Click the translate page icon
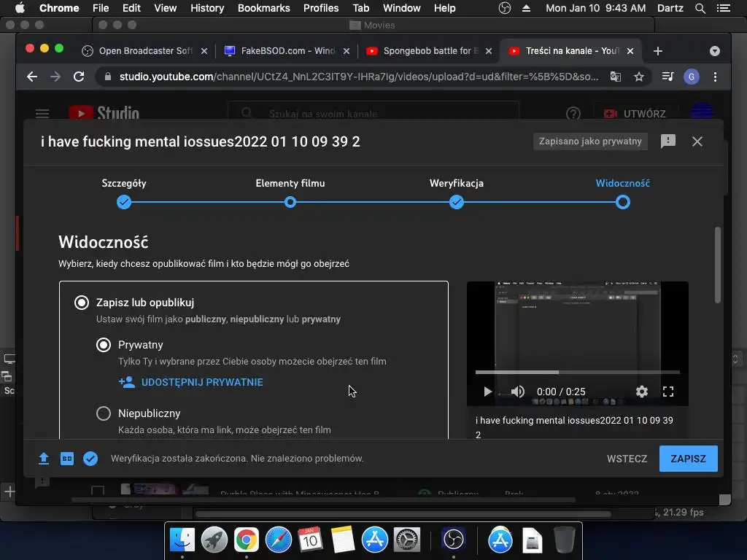Viewport: 747px width, 560px height. 616,77
